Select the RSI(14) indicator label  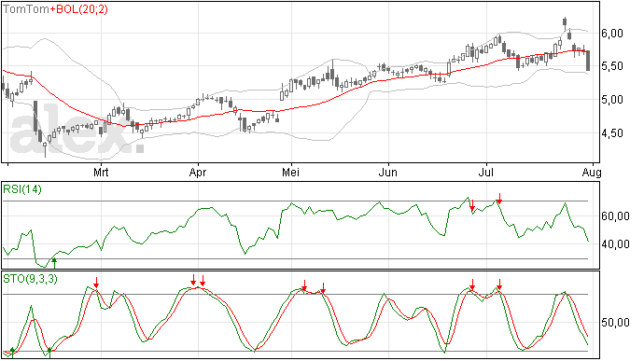point(22,189)
